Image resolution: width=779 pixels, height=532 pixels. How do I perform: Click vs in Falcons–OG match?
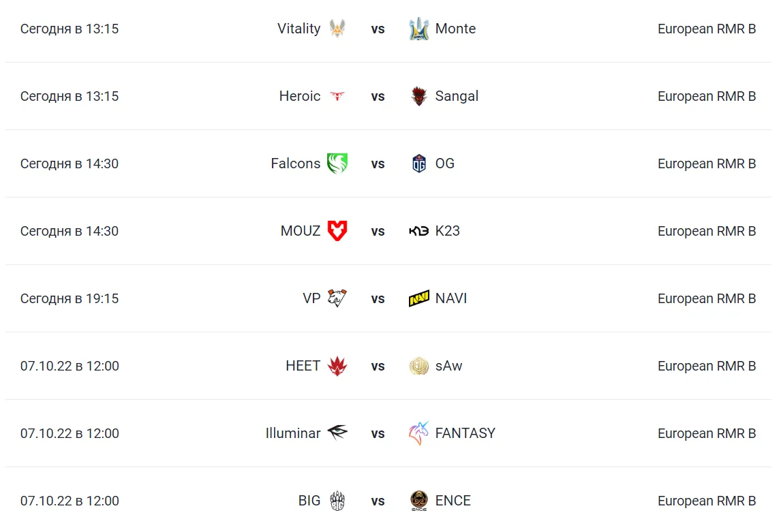pos(378,164)
